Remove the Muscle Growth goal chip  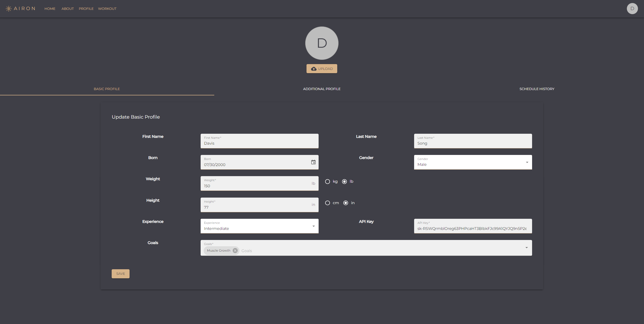(235, 250)
